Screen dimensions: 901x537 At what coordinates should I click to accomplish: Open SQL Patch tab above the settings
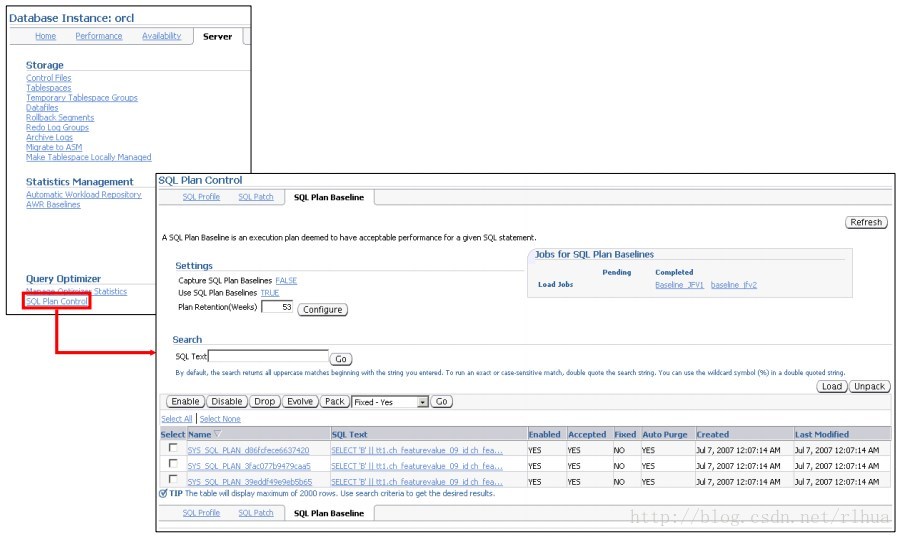(x=256, y=197)
